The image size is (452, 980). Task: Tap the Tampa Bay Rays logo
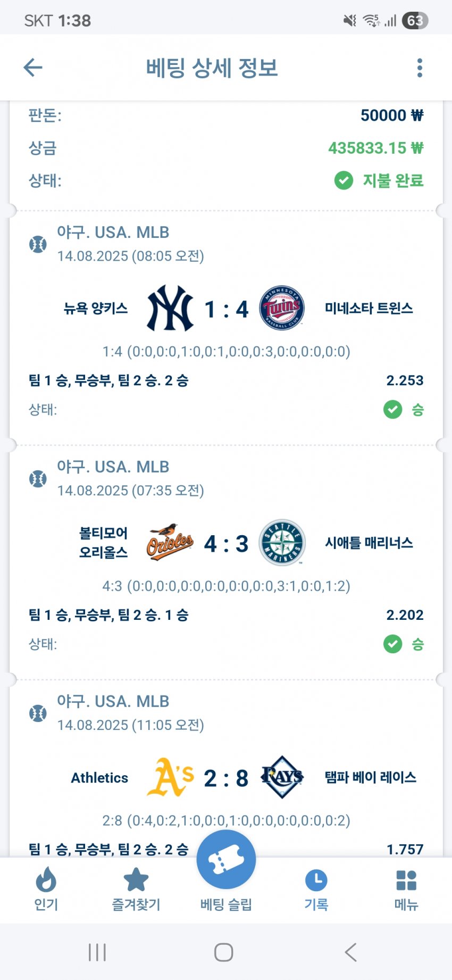pos(282,777)
